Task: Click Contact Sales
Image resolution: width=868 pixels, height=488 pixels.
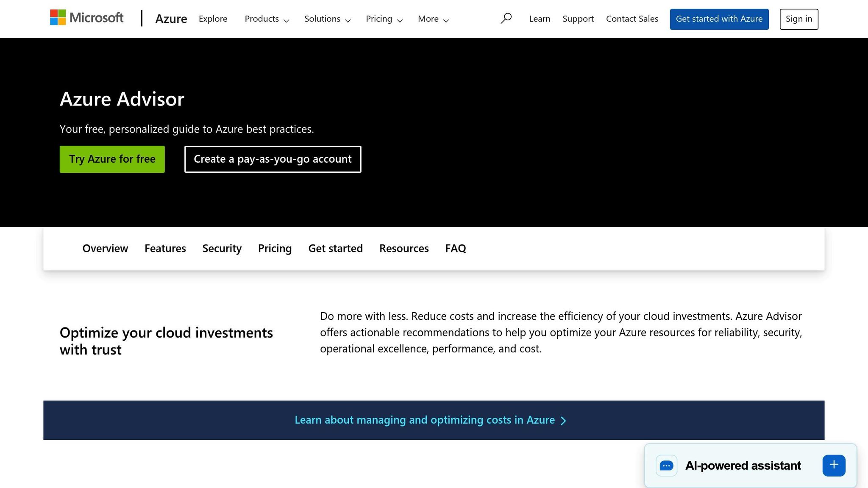Action: (x=632, y=19)
